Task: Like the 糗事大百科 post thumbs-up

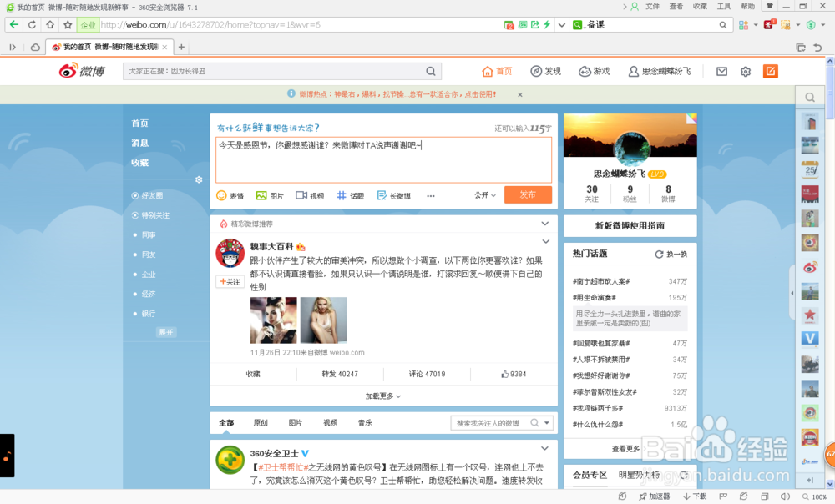Action: [514, 374]
